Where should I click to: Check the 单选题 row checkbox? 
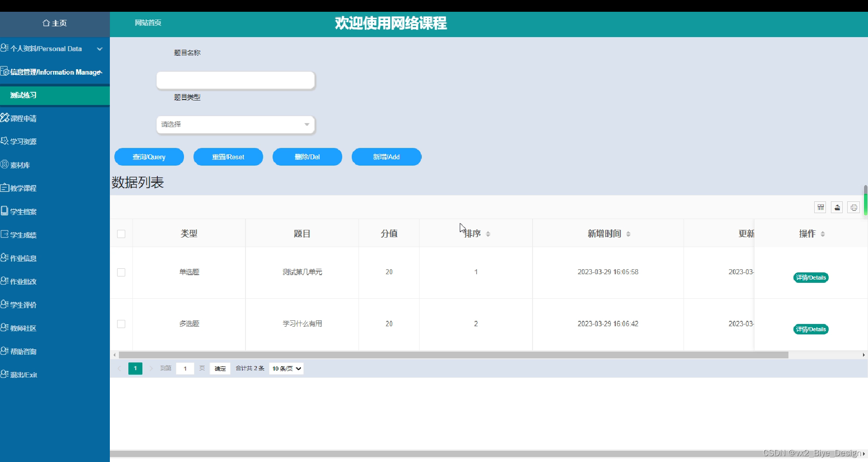pos(121,272)
